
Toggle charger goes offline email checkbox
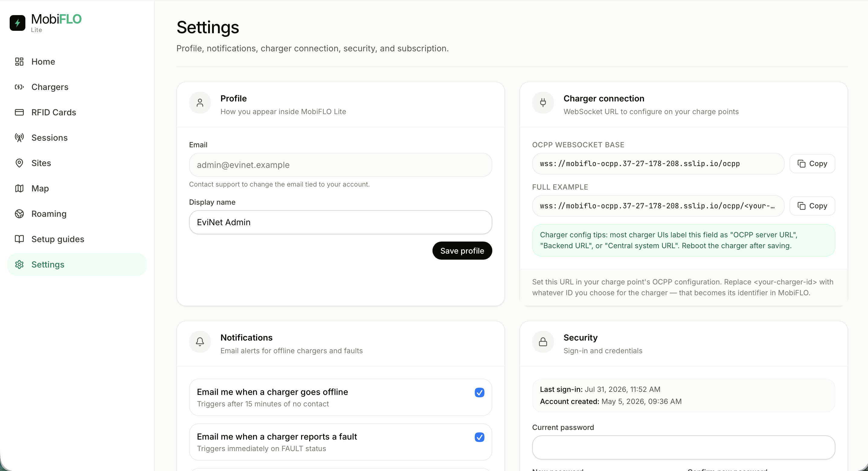(480, 392)
